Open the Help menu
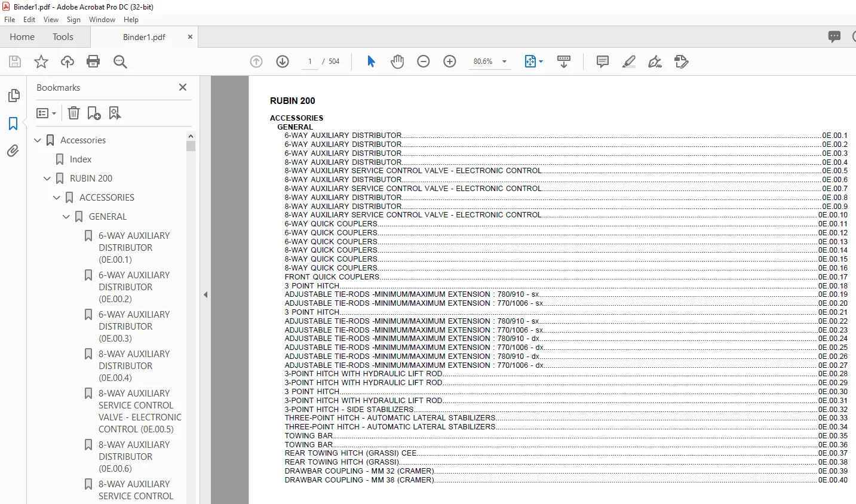 pos(131,20)
